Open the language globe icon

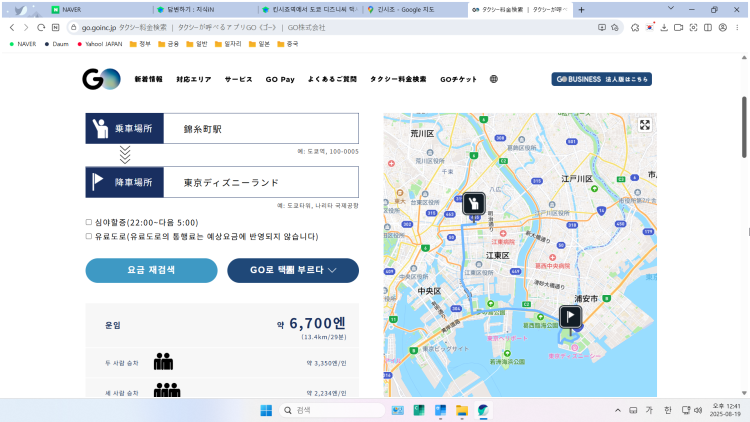point(494,79)
